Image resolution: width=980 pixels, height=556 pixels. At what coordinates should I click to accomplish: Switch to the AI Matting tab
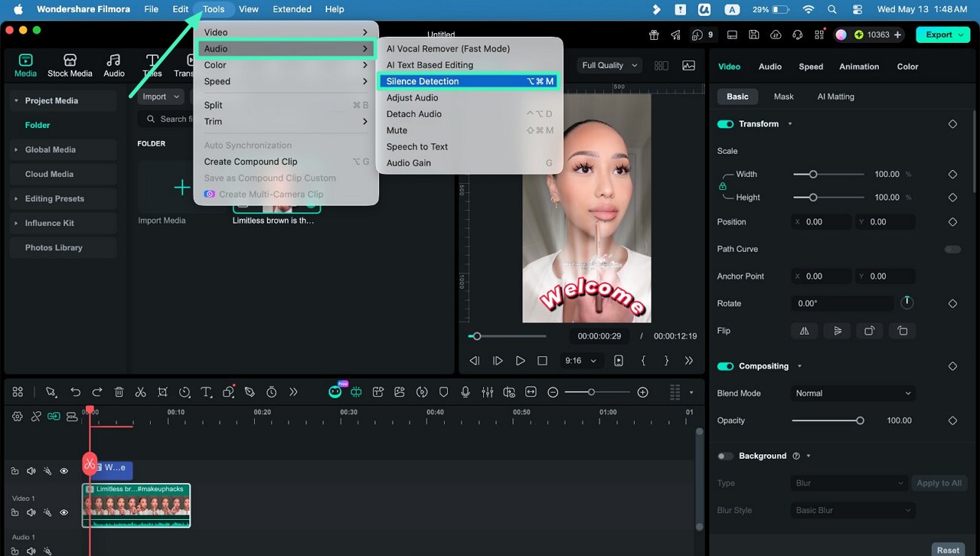click(x=835, y=96)
